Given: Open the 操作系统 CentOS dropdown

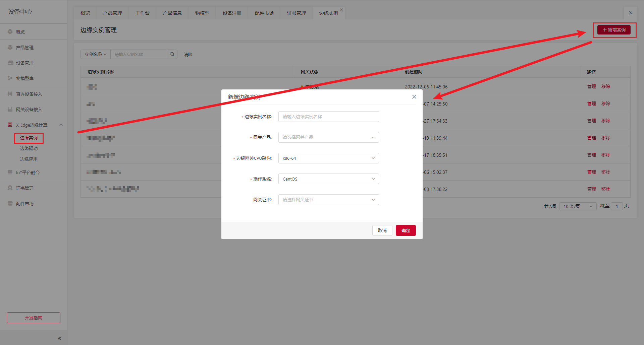Looking at the screenshot, I should point(328,179).
